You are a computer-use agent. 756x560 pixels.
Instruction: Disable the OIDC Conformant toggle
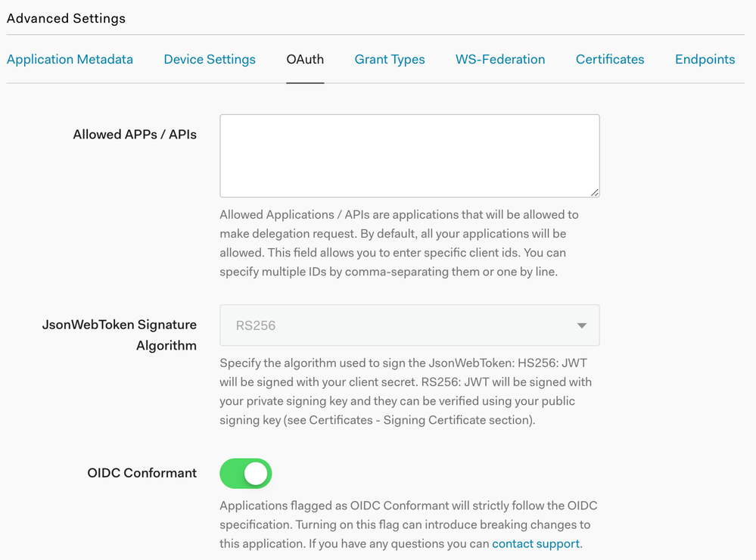point(245,473)
